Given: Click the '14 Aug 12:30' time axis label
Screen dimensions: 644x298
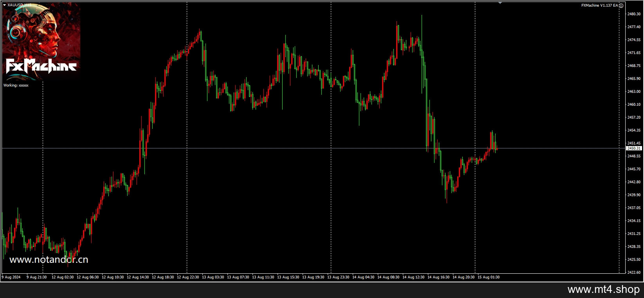Looking at the screenshot, I should pos(413,277).
